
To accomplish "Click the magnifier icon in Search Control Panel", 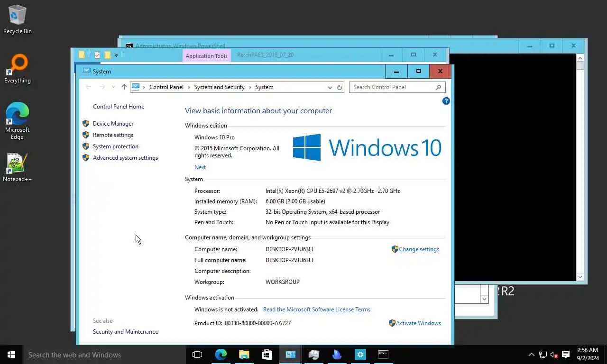I will 438,87.
